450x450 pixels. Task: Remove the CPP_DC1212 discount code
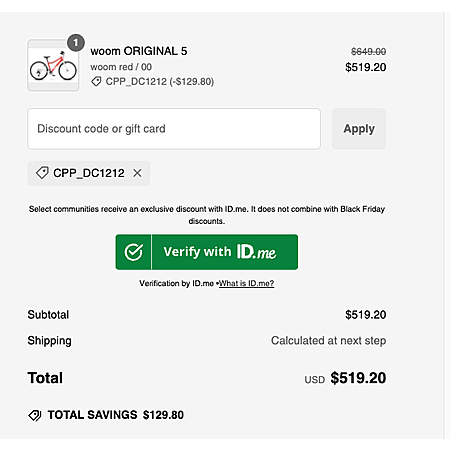tap(137, 173)
